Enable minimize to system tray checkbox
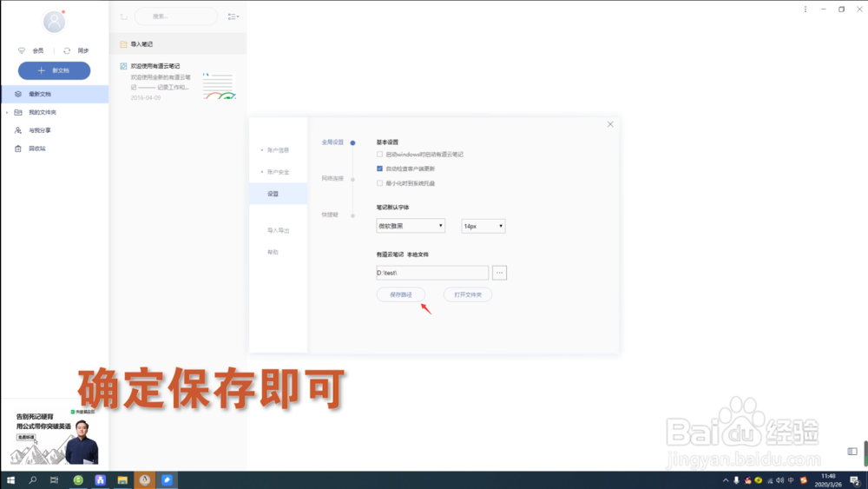 pyautogui.click(x=379, y=182)
